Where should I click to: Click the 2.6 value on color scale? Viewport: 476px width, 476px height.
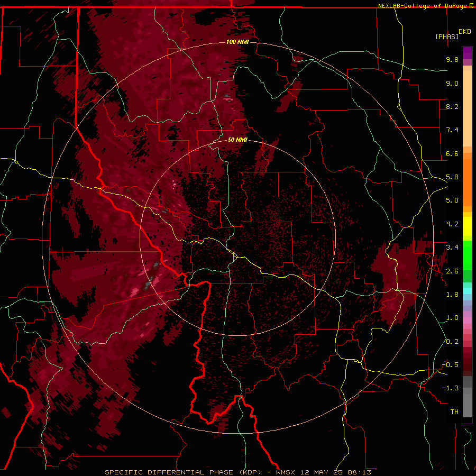pos(452,271)
